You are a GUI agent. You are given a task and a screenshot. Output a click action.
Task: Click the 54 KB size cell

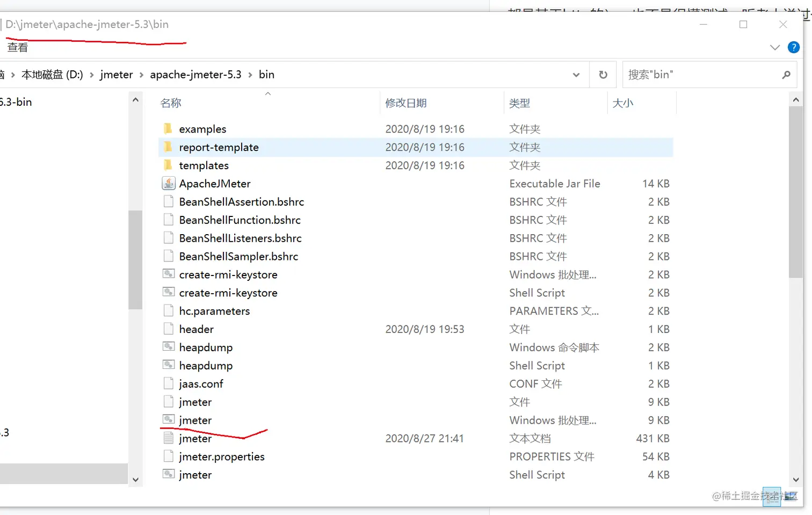[x=656, y=456]
